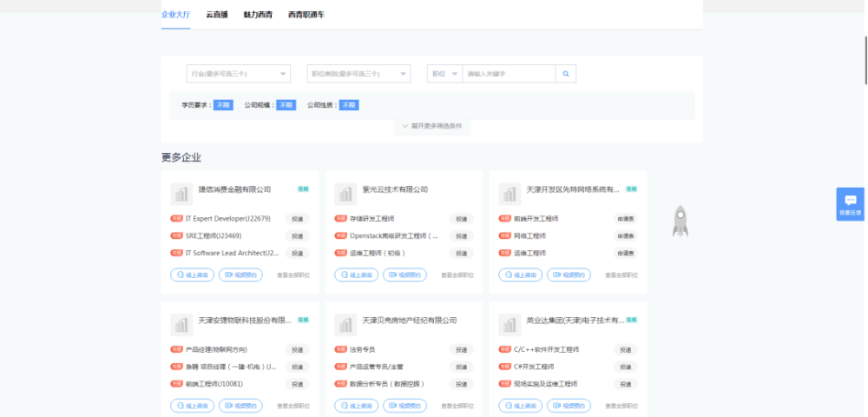Click 英业达集团 company logo icon
The width and height of the screenshot is (868, 417).
510,325
